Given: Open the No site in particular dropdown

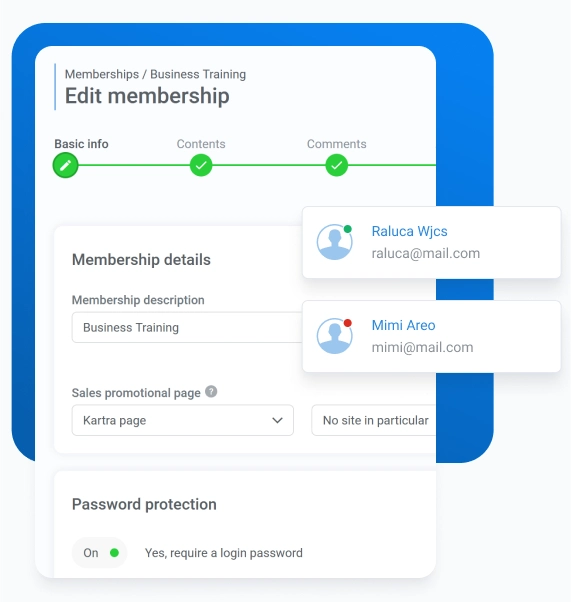Looking at the screenshot, I should coord(374,420).
